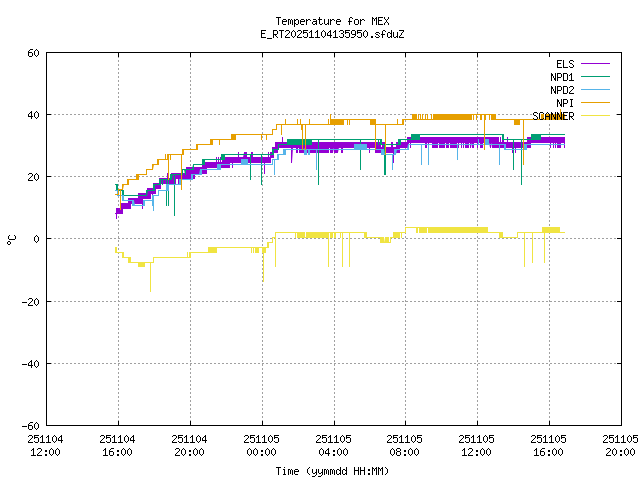The image size is (640, 480).
Task: Select the NPD2 legend label
Action: 562,89
